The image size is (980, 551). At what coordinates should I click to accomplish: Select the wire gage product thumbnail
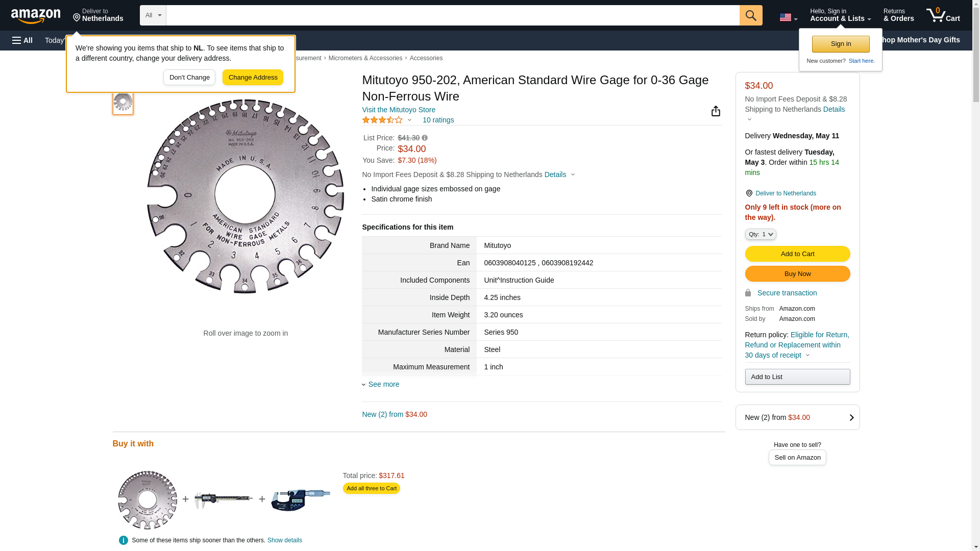(123, 102)
